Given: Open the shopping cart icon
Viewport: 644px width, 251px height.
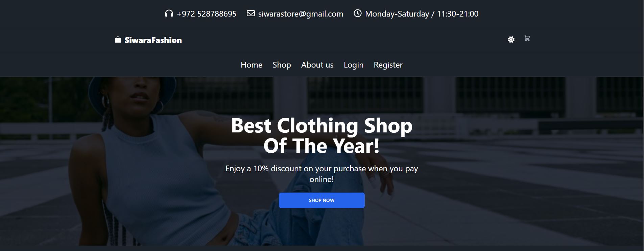Looking at the screenshot, I should [527, 38].
